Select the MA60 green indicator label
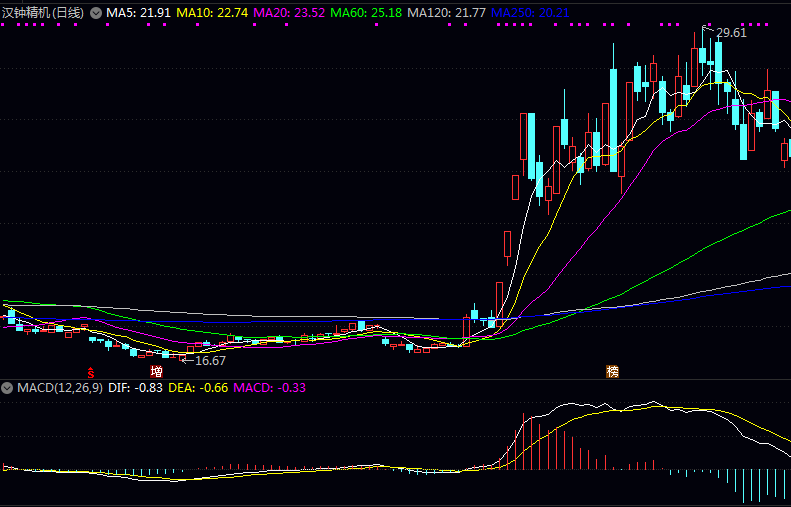Screen dimensions: 791x507 tap(365, 13)
